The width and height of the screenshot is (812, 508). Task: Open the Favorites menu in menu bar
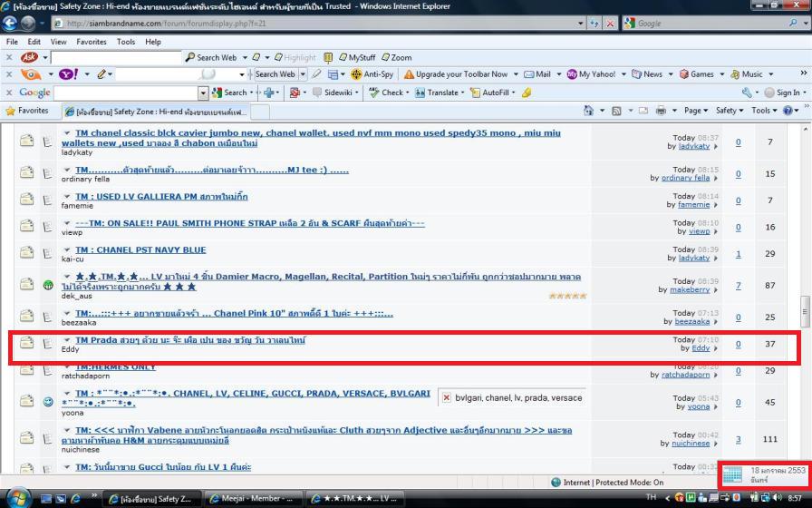click(x=92, y=42)
